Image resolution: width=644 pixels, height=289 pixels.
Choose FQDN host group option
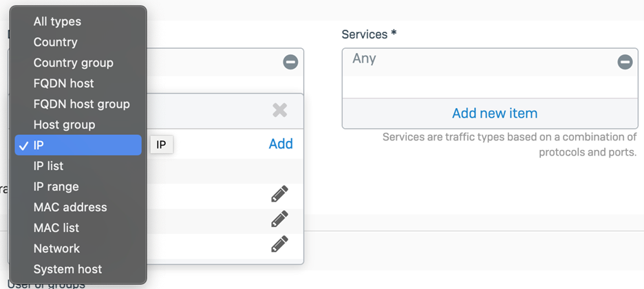tap(81, 104)
